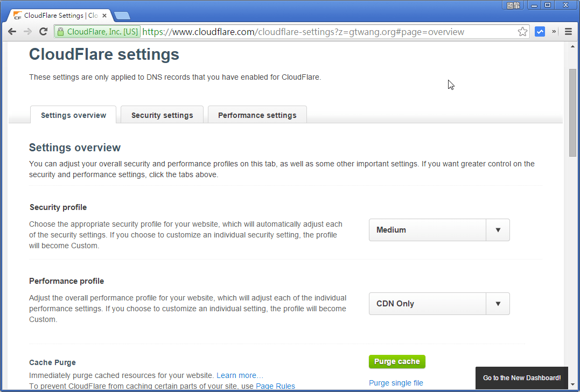Image resolution: width=580 pixels, height=392 pixels.
Task: Click the CloudFlare favicon on the browser tab
Action: pos(18,15)
